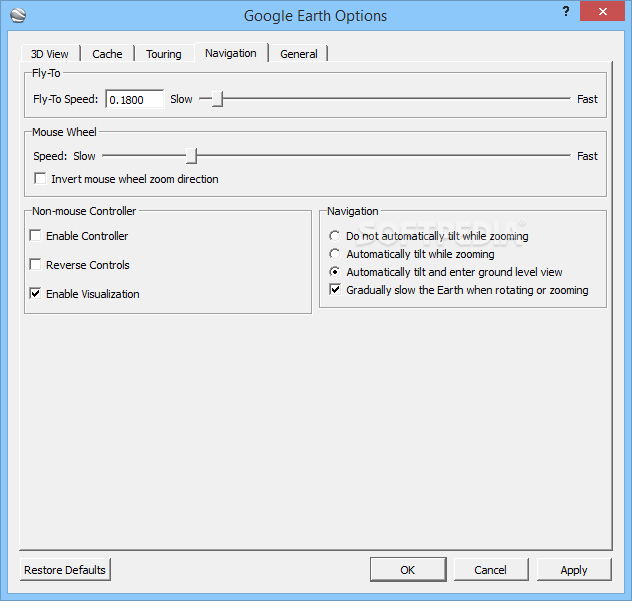
Task: Click the Slow label beside Fly-To Speed
Action: [181, 99]
